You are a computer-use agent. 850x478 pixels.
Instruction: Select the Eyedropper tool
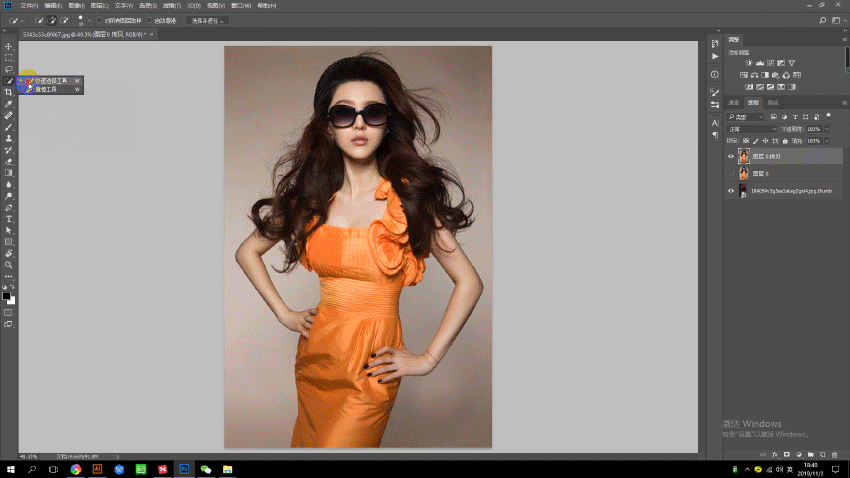pos(9,104)
